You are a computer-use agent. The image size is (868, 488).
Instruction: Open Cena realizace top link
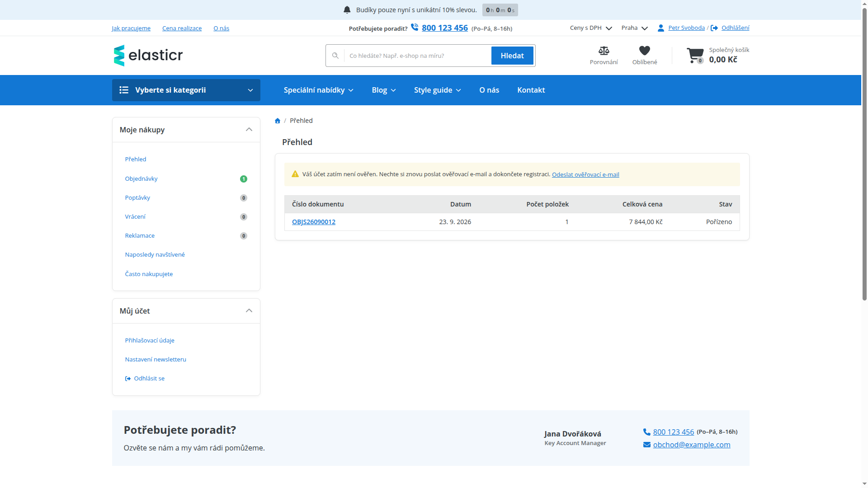pos(182,28)
